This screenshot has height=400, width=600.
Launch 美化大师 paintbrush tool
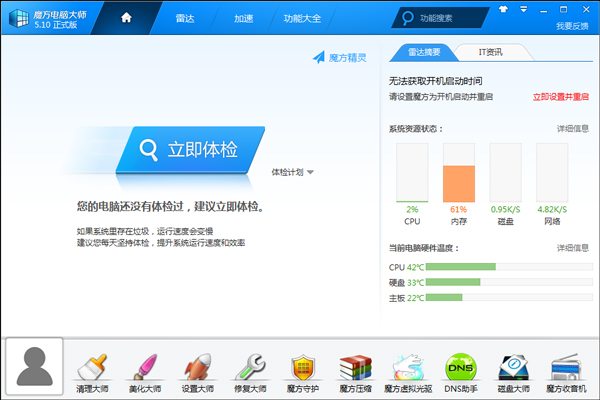tap(145, 367)
